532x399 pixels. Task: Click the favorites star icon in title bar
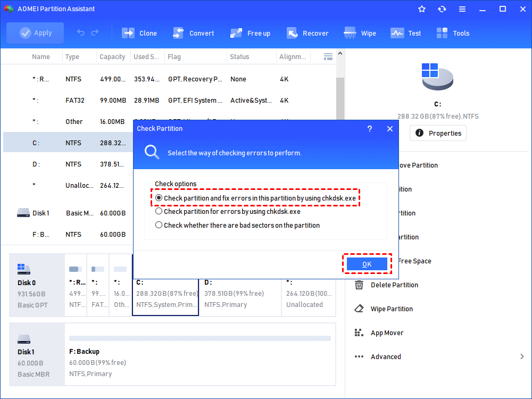422,9
